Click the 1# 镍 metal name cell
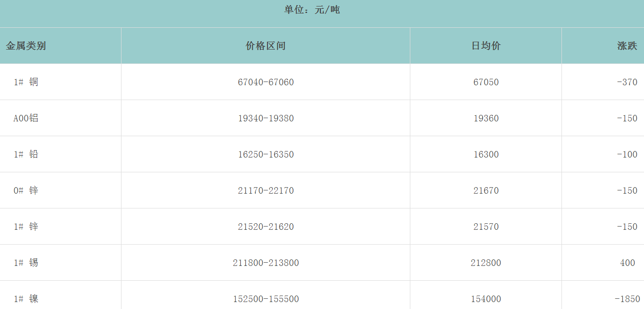644x309 pixels. click(x=26, y=299)
